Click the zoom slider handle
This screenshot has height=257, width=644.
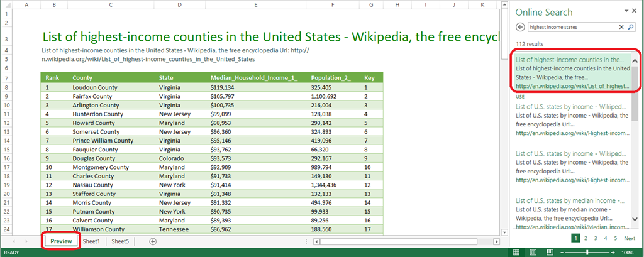coord(588,253)
